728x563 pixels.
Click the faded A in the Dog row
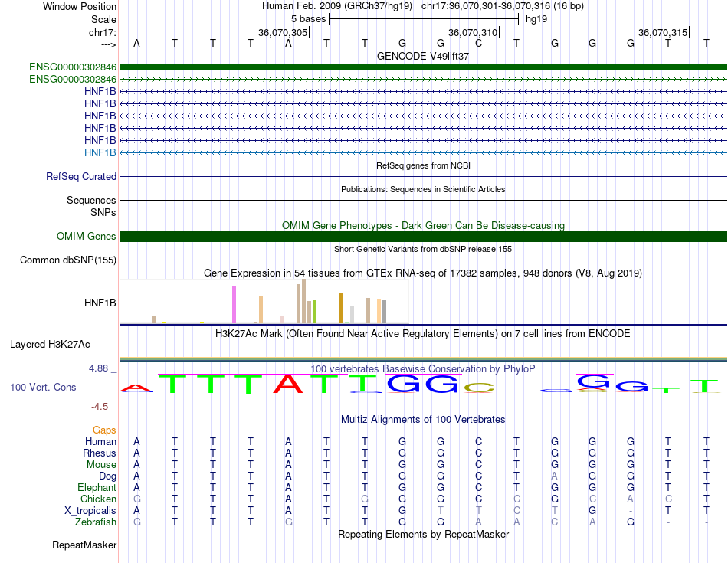tap(554, 476)
